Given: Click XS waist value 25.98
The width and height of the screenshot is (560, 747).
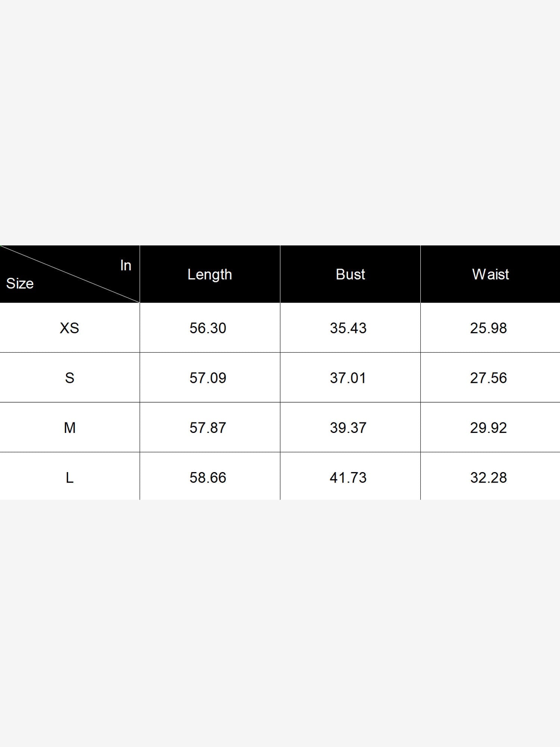Looking at the screenshot, I should click(x=488, y=328).
